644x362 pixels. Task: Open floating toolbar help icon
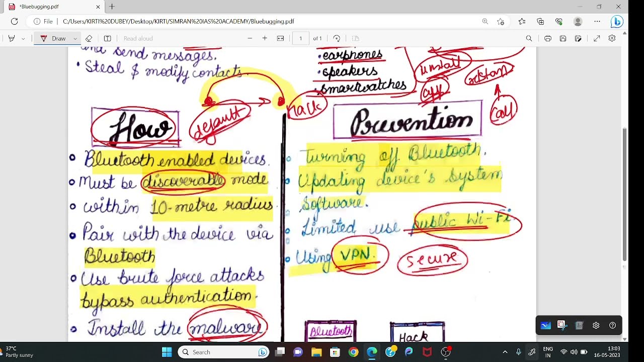click(612, 325)
